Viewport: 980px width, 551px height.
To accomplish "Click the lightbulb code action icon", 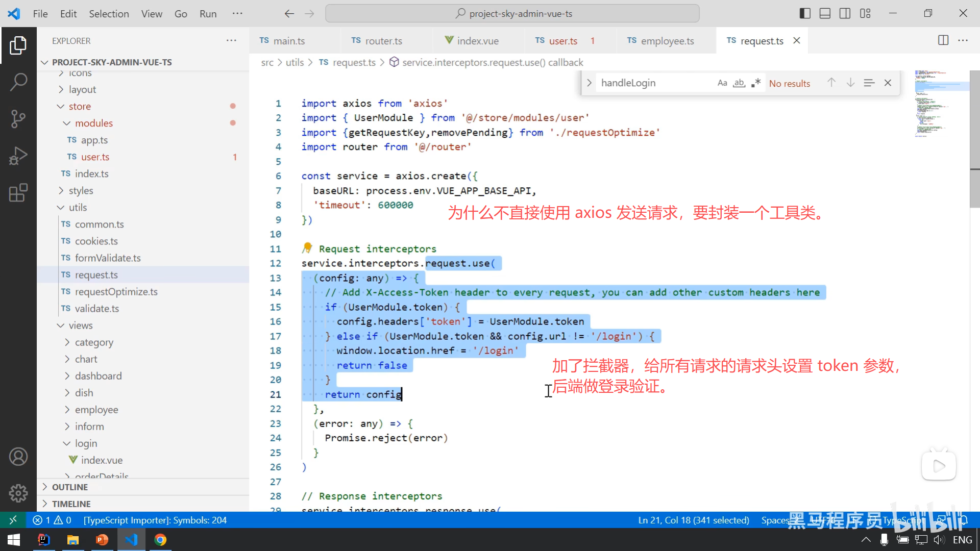I will (x=307, y=248).
